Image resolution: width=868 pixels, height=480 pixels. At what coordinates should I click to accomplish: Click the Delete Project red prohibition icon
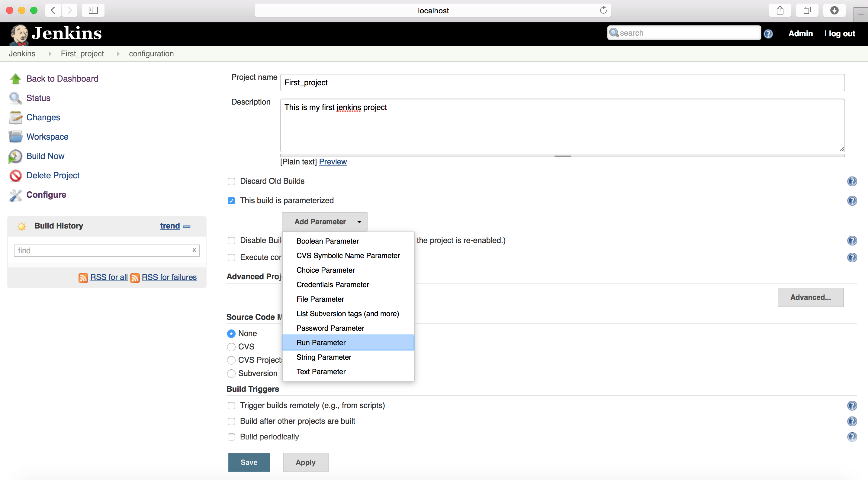[x=15, y=175]
